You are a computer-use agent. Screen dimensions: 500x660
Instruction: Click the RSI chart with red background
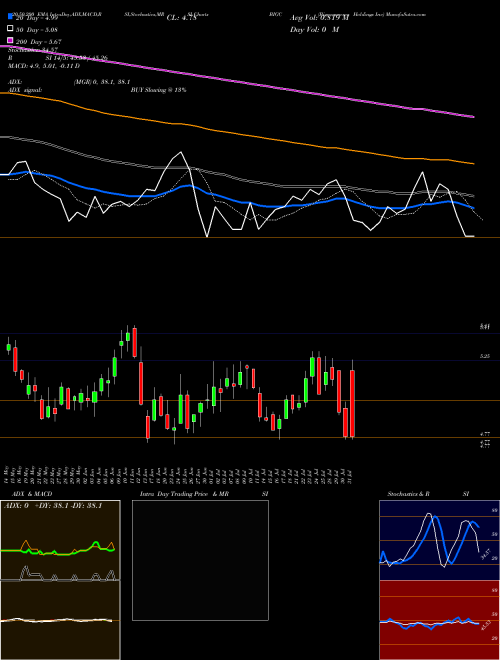(x=439, y=620)
